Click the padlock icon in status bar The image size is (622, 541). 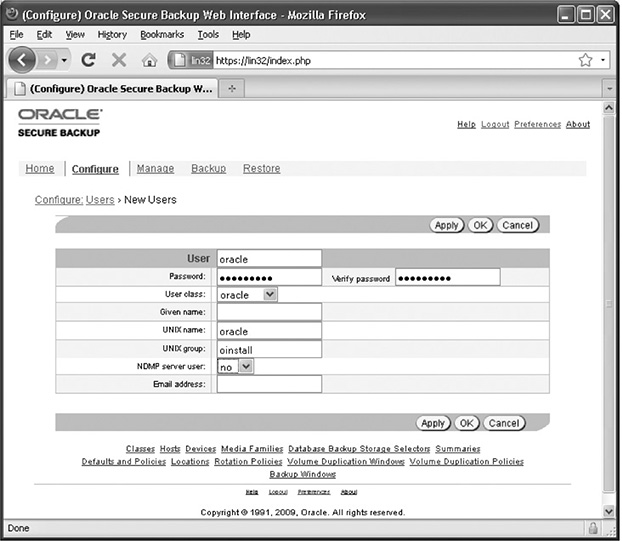coord(593,528)
